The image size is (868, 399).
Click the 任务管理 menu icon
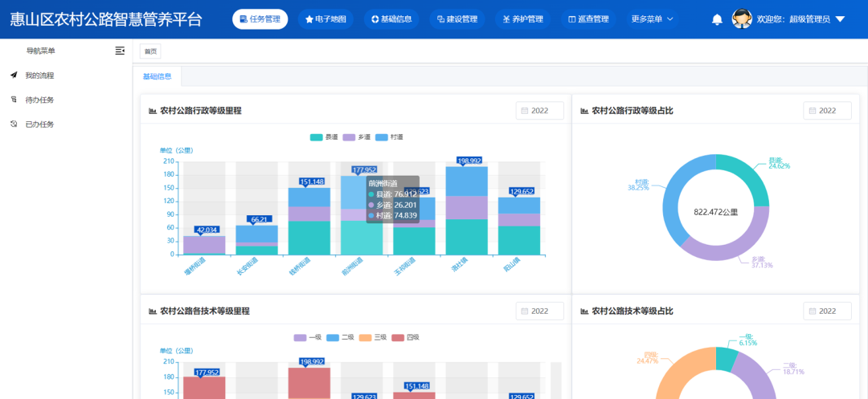(243, 19)
